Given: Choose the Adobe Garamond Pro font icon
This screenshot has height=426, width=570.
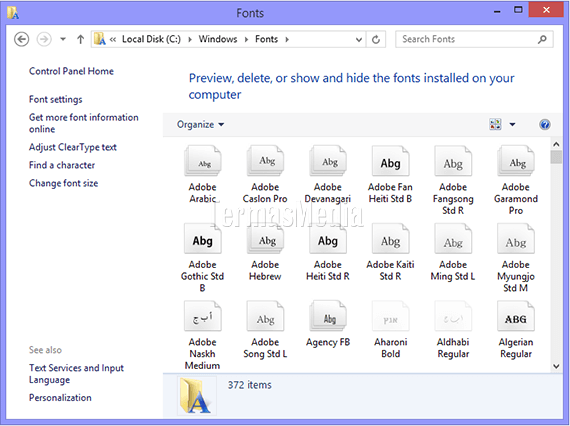Looking at the screenshot, I should 516,160.
